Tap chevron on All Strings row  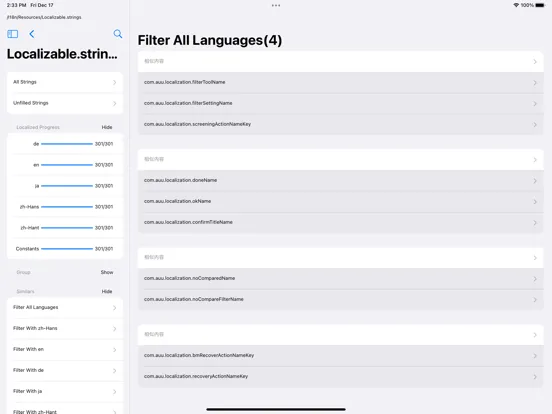tap(114, 82)
